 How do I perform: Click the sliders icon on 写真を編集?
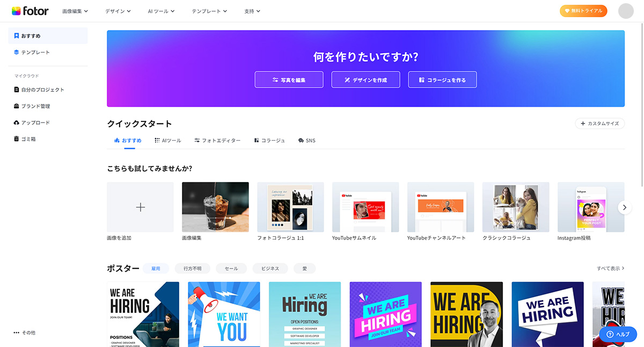275,80
